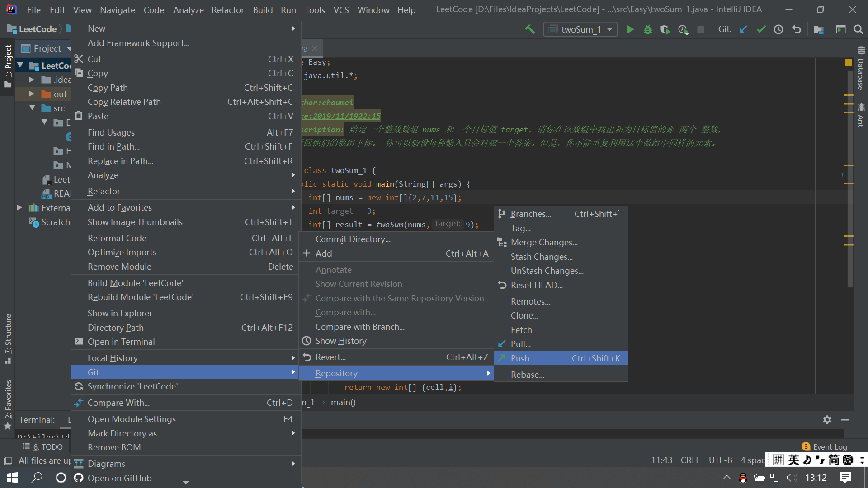Open the VCS menu bar item
The height and width of the screenshot is (488, 868).
(x=341, y=10)
